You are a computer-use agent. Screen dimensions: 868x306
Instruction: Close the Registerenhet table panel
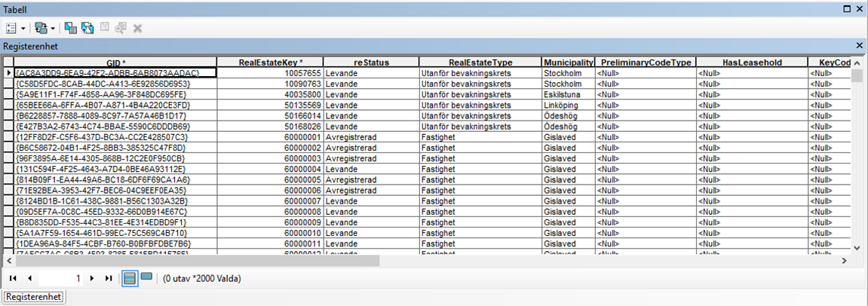859,46
